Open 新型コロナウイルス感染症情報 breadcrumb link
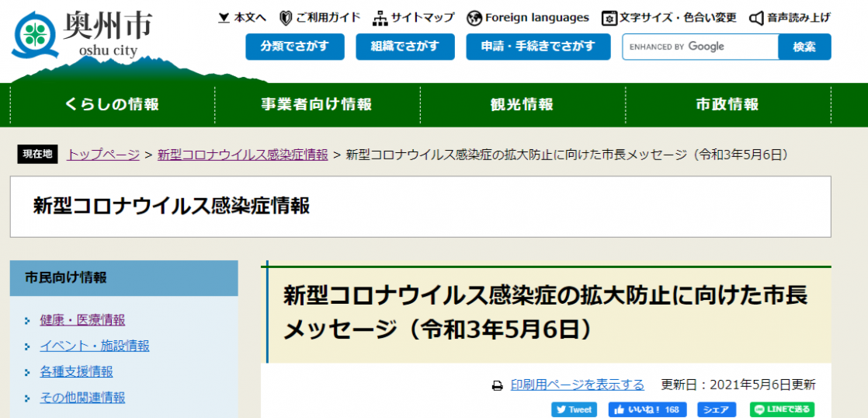Image resolution: width=868 pixels, height=418 pixels. point(243,155)
